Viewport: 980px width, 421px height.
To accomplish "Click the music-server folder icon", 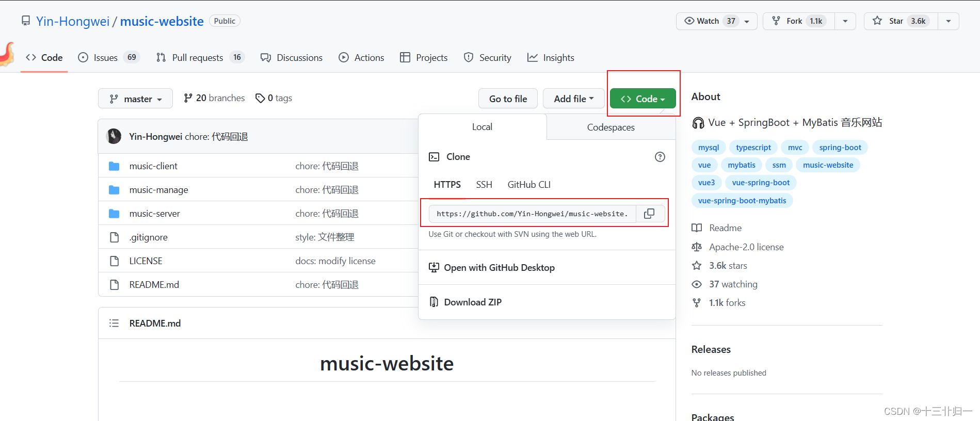I will [114, 214].
